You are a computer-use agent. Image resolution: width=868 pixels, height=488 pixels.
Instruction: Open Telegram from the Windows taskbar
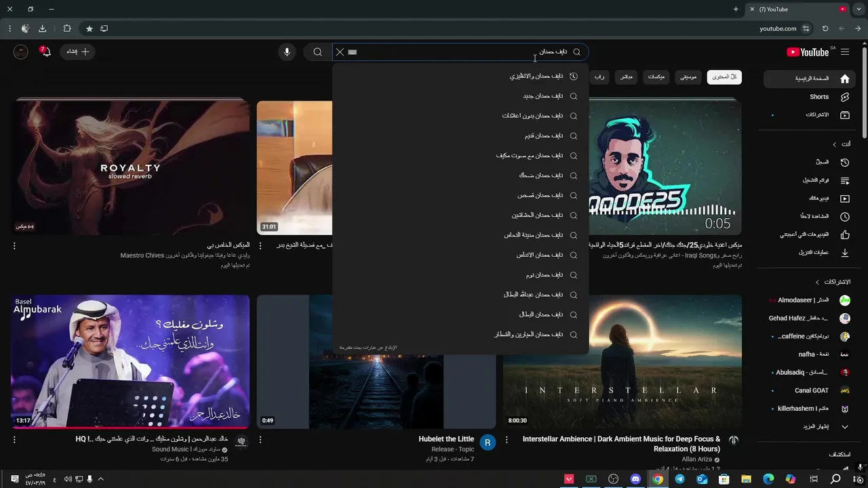tap(679, 479)
